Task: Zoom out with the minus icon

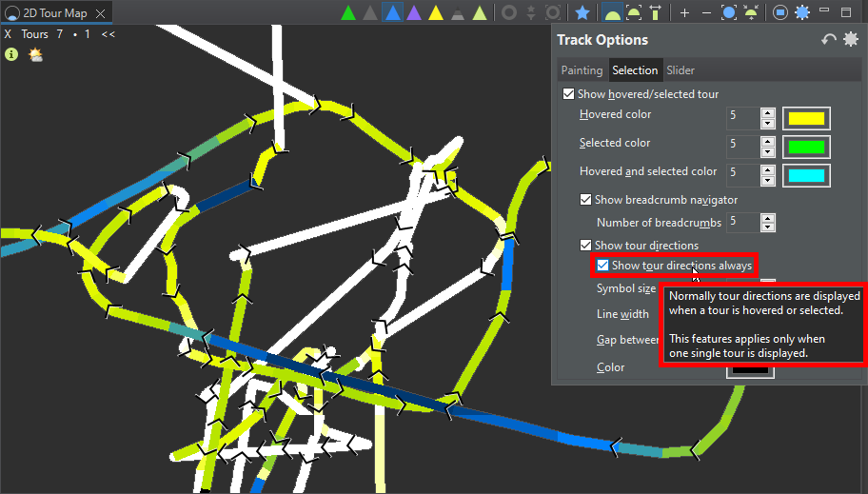Action: point(706,12)
